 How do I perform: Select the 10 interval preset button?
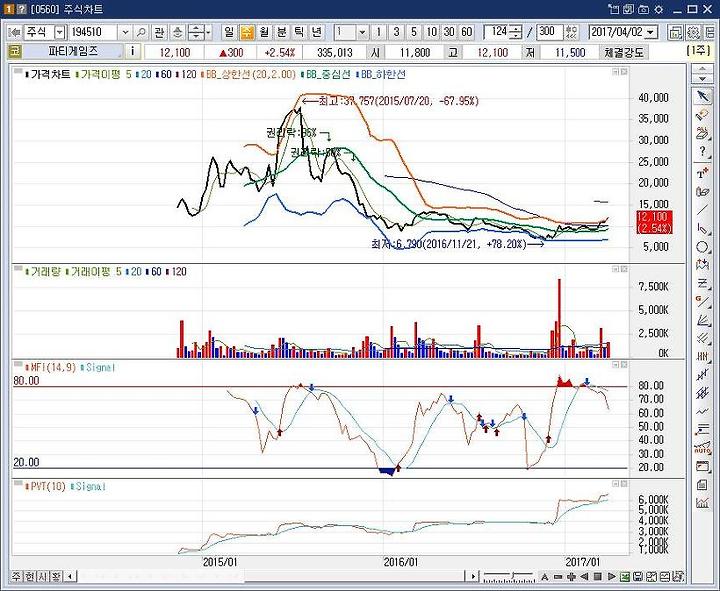pos(431,32)
